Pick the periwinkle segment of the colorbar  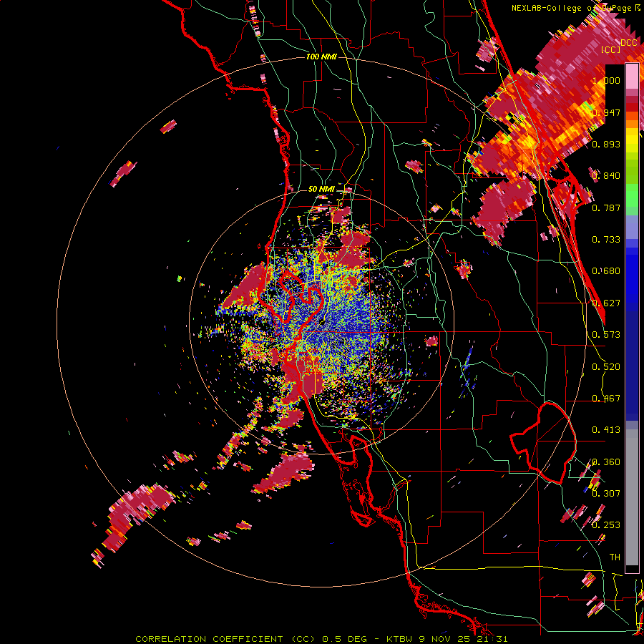pyautogui.click(x=632, y=227)
